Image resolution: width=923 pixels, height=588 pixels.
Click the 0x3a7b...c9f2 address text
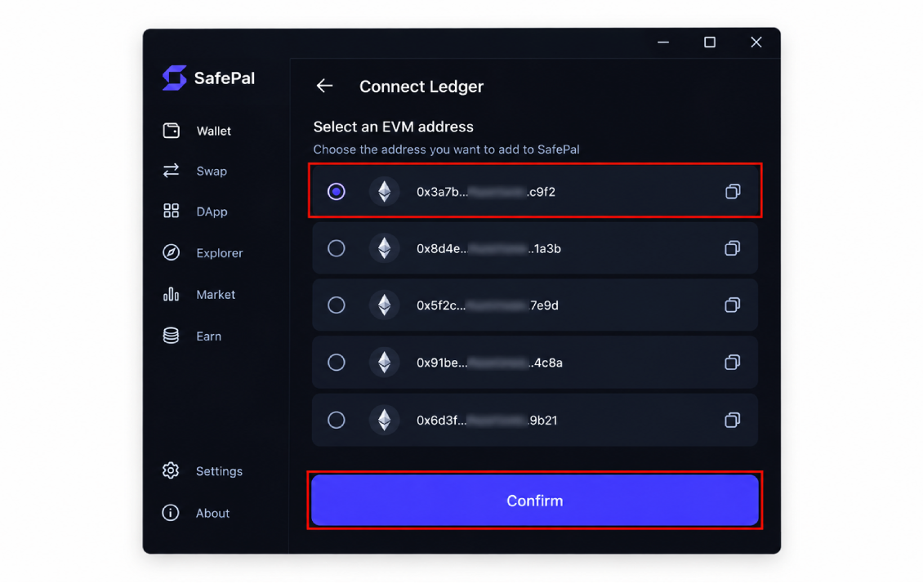coord(486,192)
